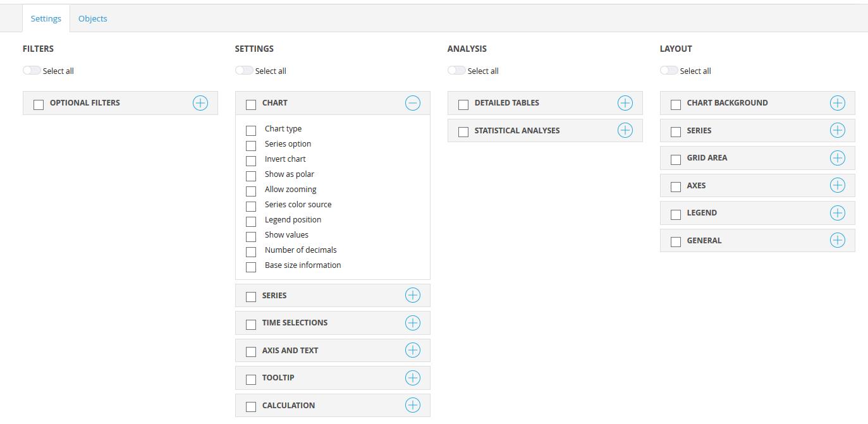The height and width of the screenshot is (424, 868).
Task: Toggle Select all under Settings
Action: [x=244, y=70]
